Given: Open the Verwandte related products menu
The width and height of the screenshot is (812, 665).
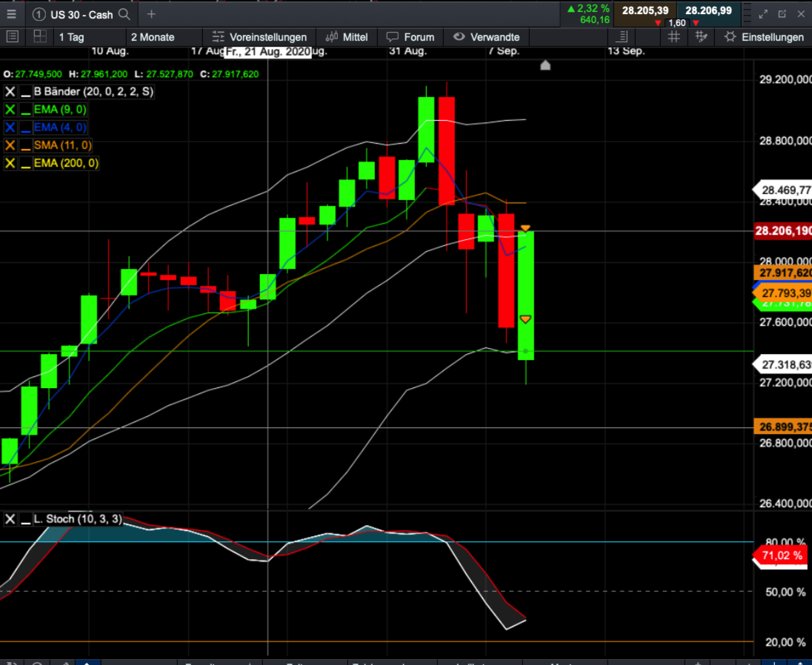Looking at the screenshot, I should pyautogui.click(x=486, y=37).
